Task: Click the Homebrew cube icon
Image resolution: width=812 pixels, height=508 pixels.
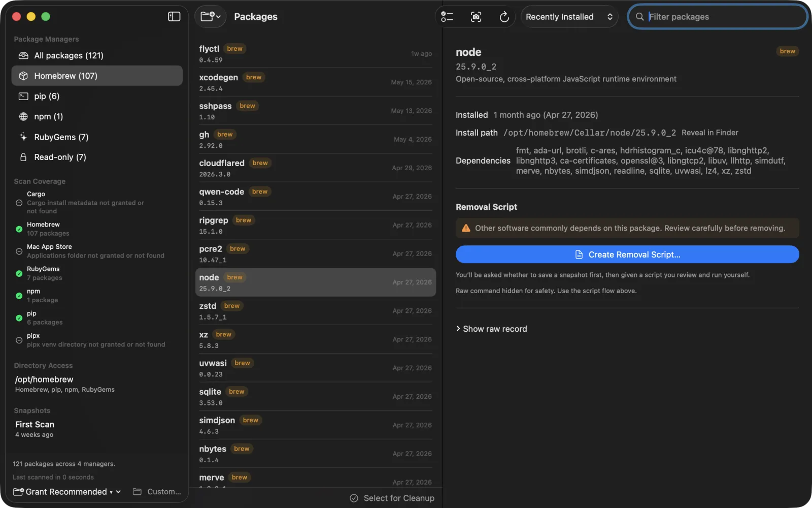Action: coord(23,76)
